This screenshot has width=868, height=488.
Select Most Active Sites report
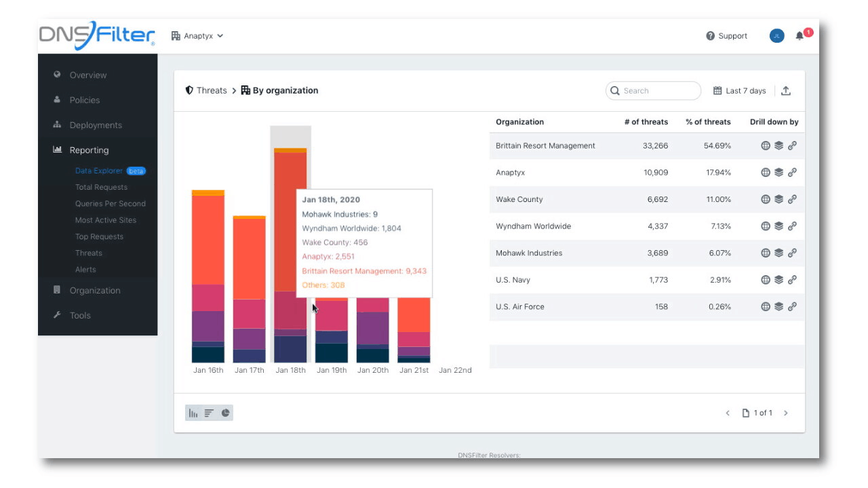click(106, 220)
